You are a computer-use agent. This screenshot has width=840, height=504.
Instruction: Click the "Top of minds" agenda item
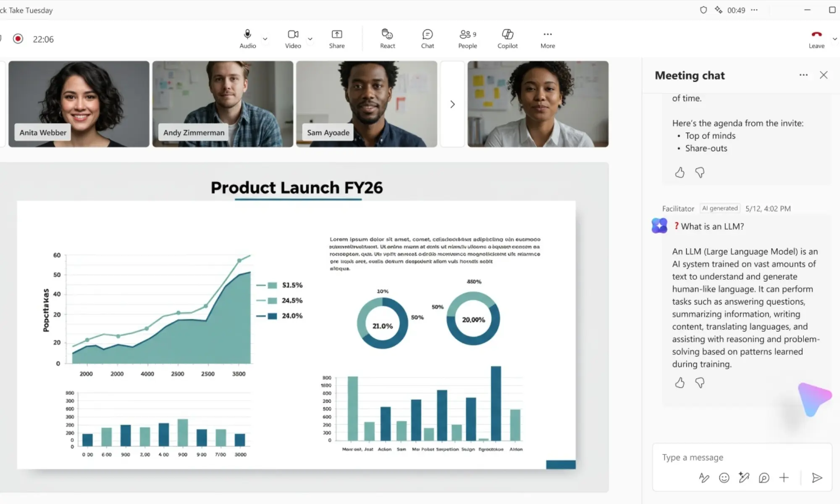pyautogui.click(x=710, y=136)
